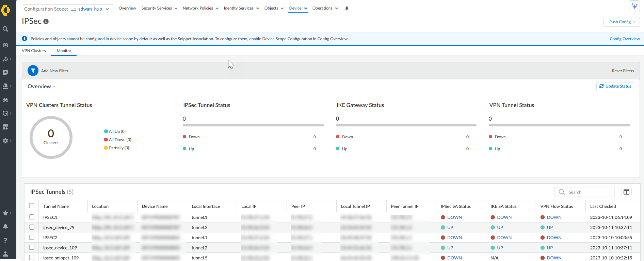Open the settings gear in left sidebar
This screenshot has width=644, height=261.
click(x=5, y=141)
